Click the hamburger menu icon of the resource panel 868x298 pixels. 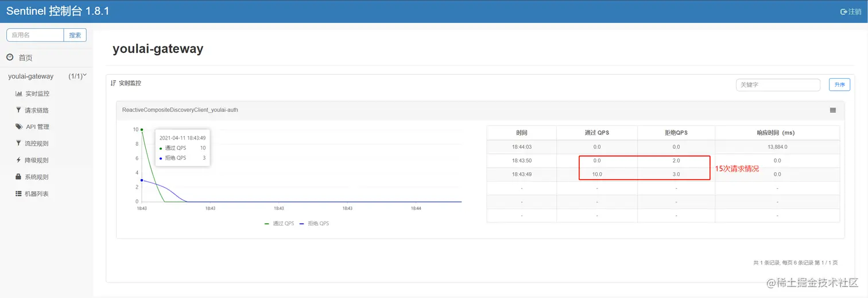point(833,110)
